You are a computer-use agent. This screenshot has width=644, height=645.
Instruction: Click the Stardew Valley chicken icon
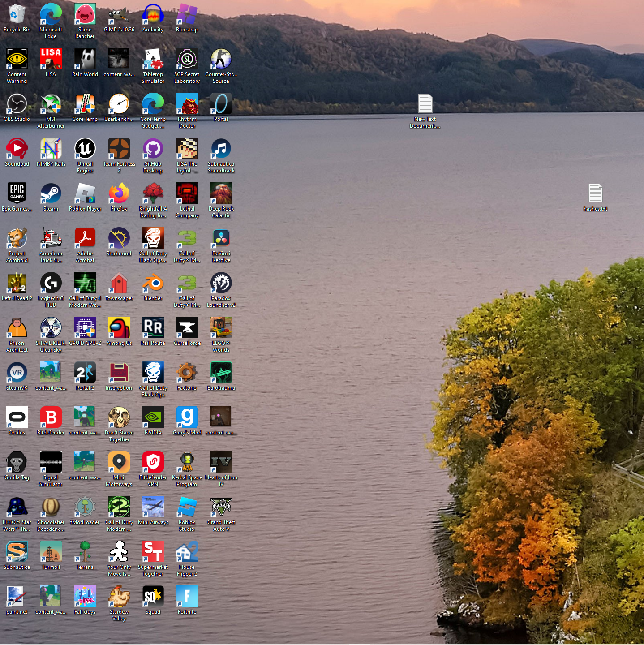(119, 597)
